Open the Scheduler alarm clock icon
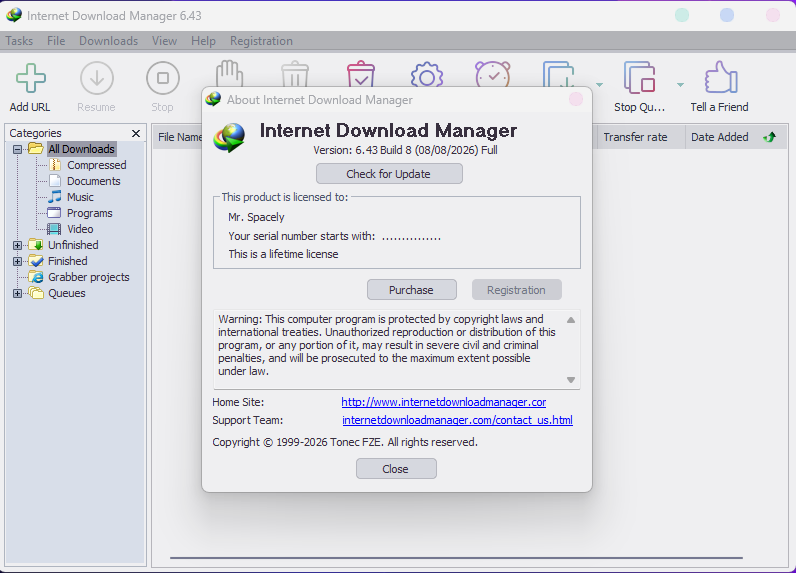The width and height of the screenshot is (796, 573). click(x=492, y=74)
